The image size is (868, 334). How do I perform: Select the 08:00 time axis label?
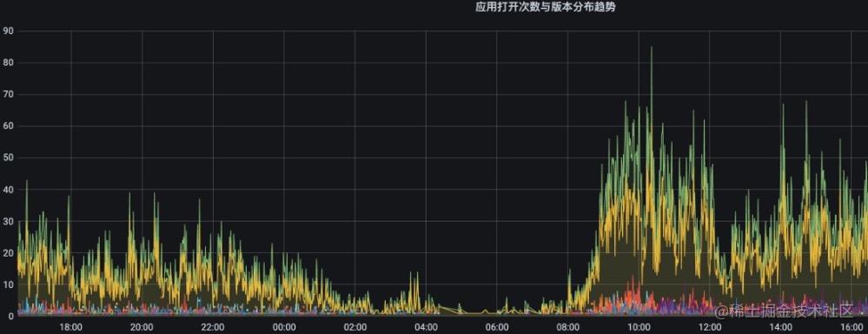567,327
